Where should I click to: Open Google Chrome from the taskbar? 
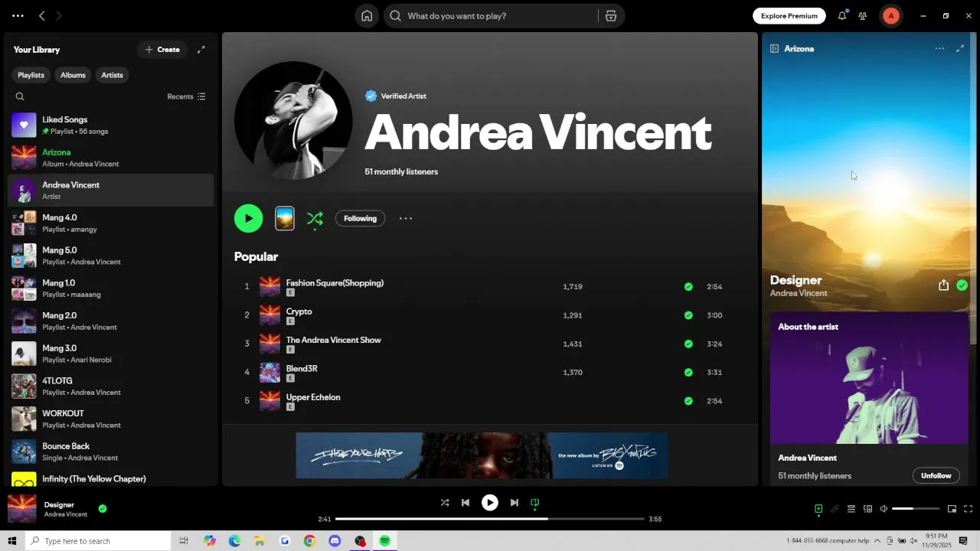309,541
